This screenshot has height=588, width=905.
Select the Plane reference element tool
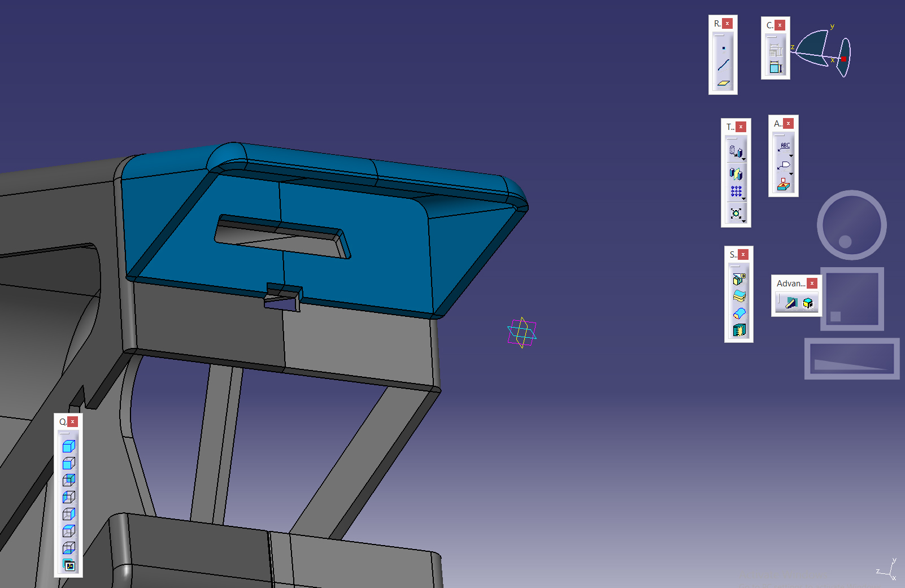tap(723, 83)
